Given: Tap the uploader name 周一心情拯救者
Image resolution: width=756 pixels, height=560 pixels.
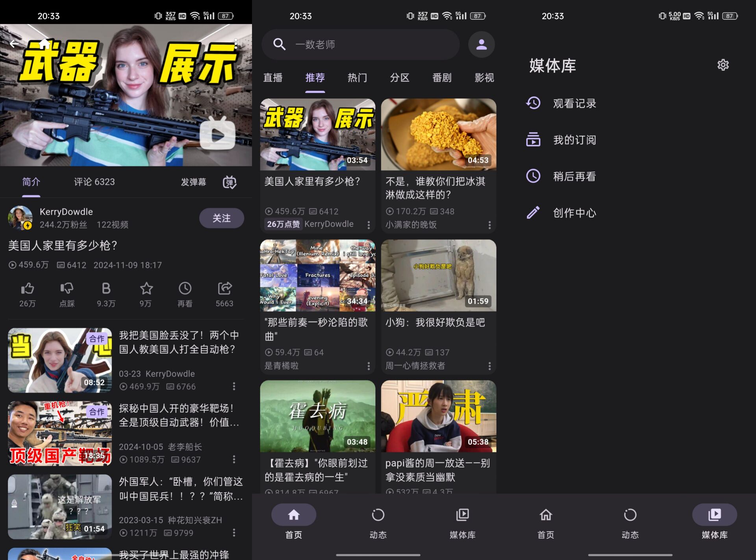Looking at the screenshot, I should click(415, 366).
